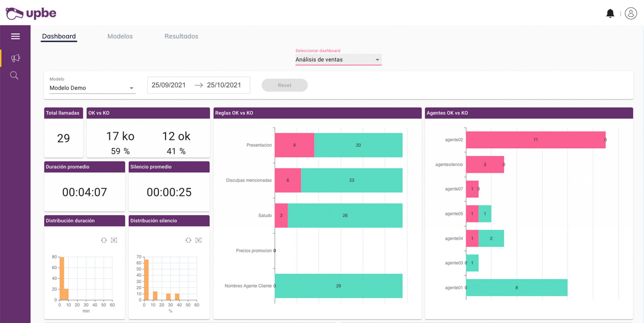Switch to the Resultados tab
644x323 pixels.
click(x=181, y=36)
